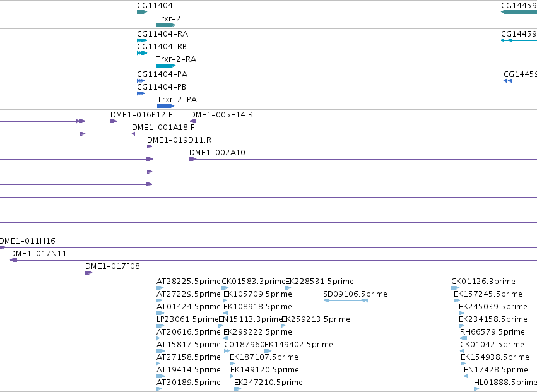Open clone DME1-005E14.R
Image resolution: width=537 pixels, height=392 pixels.
(x=221, y=115)
